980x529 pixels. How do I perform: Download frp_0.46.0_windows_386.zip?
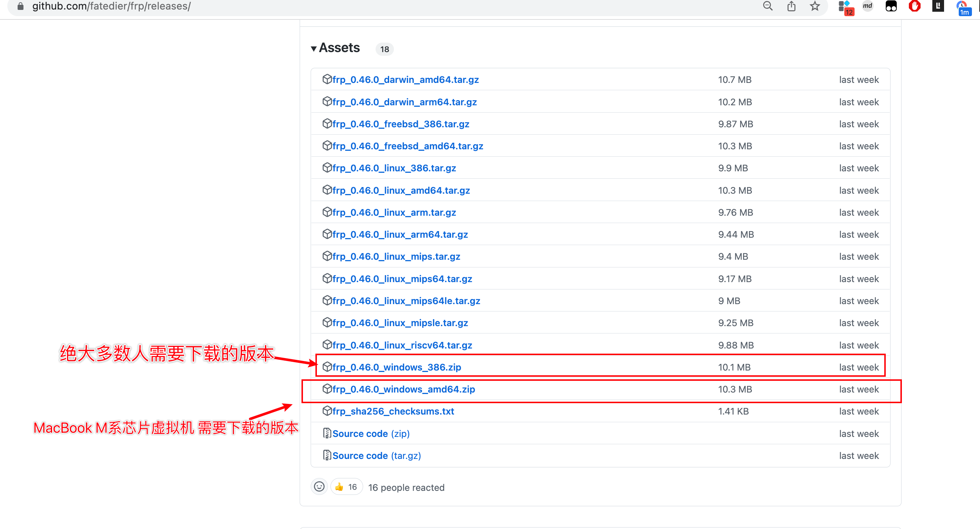(x=396, y=367)
